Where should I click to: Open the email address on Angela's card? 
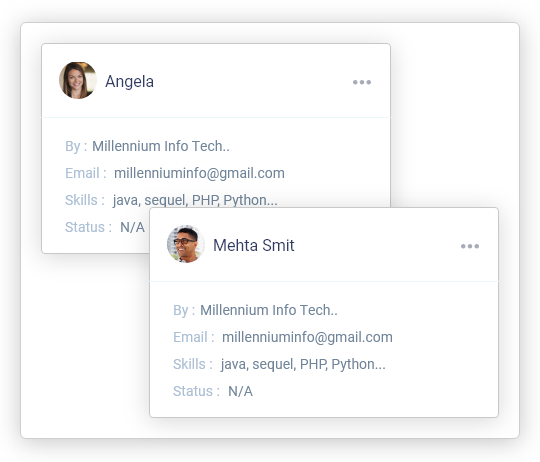coord(199,173)
